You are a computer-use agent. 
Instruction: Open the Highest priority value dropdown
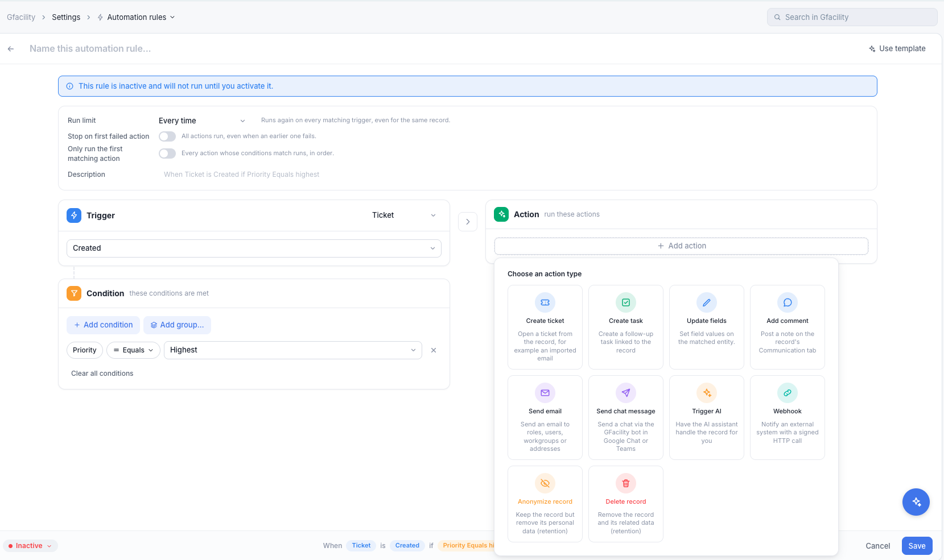(x=293, y=350)
